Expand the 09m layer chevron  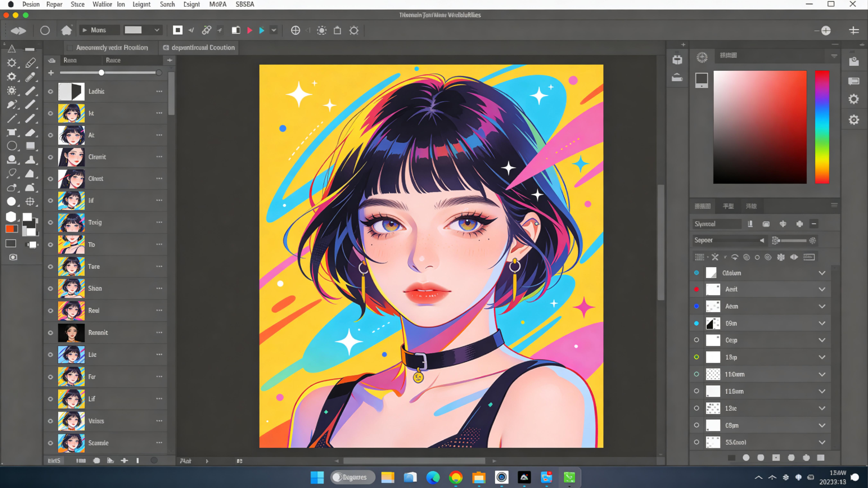[x=822, y=323]
